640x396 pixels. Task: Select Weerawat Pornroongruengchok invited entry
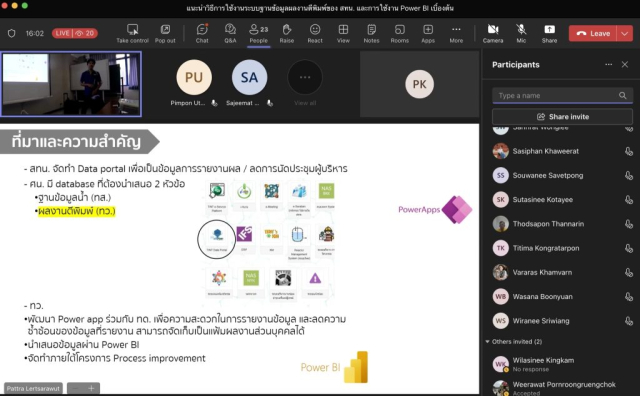[x=562, y=387]
